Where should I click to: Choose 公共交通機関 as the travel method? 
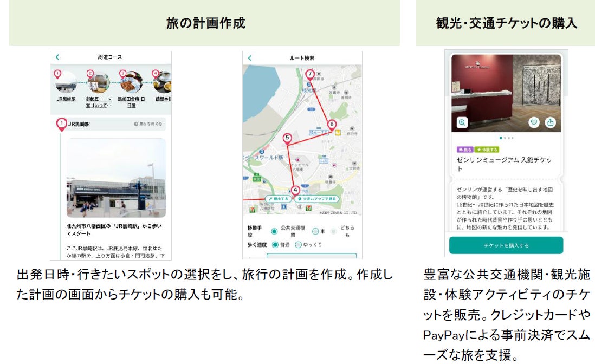pyautogui.click(x=274, y=231)
